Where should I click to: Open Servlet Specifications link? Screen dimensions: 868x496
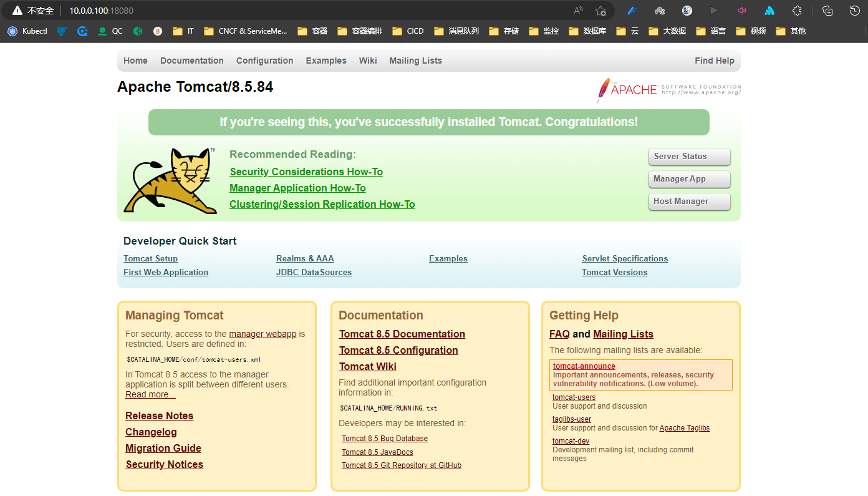(x=625, y=258)
